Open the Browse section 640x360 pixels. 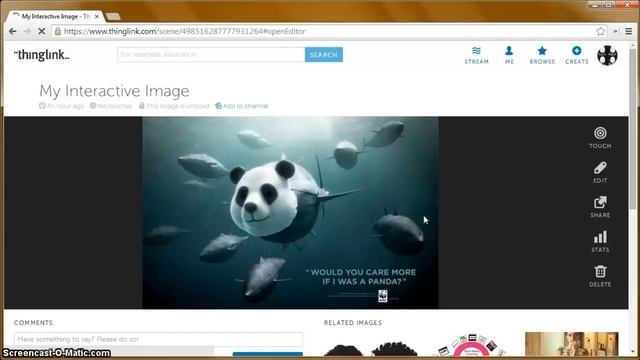(x=542, y=55)
